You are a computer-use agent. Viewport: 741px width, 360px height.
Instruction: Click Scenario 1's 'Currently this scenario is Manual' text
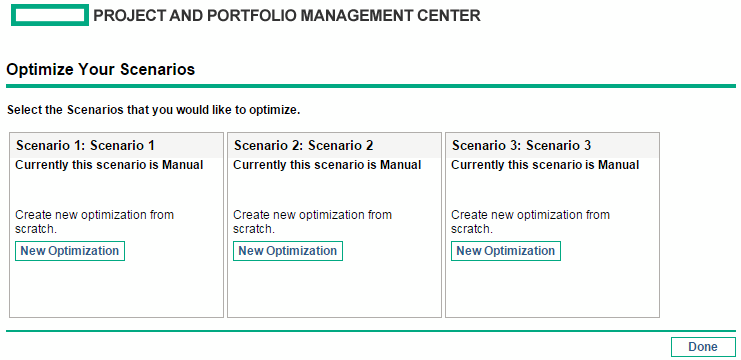(109, 165)
